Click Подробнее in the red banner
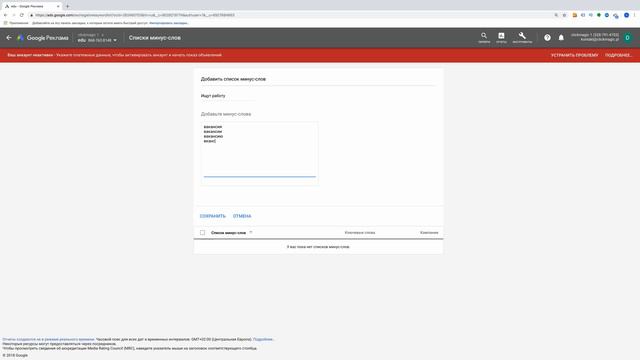 coord(618,55)
